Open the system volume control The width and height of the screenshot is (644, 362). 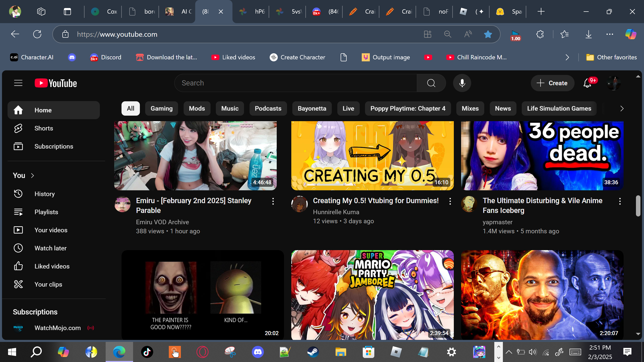point(533,352)
